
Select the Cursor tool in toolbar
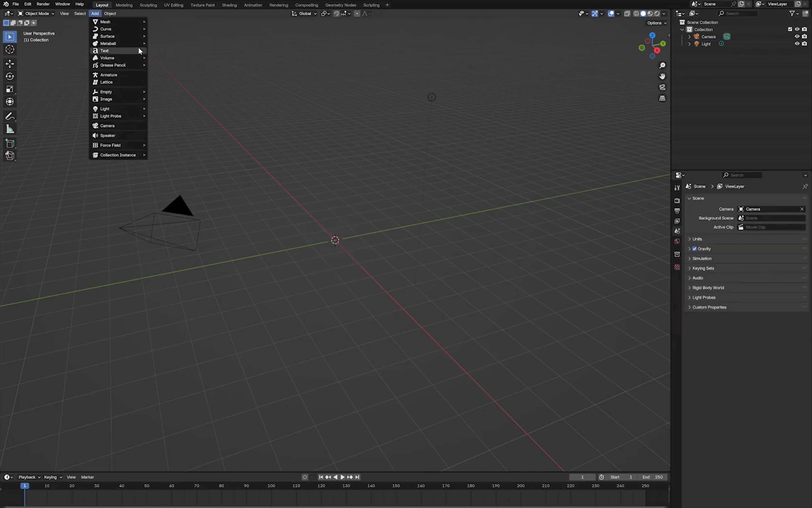[x=10, y=50]
